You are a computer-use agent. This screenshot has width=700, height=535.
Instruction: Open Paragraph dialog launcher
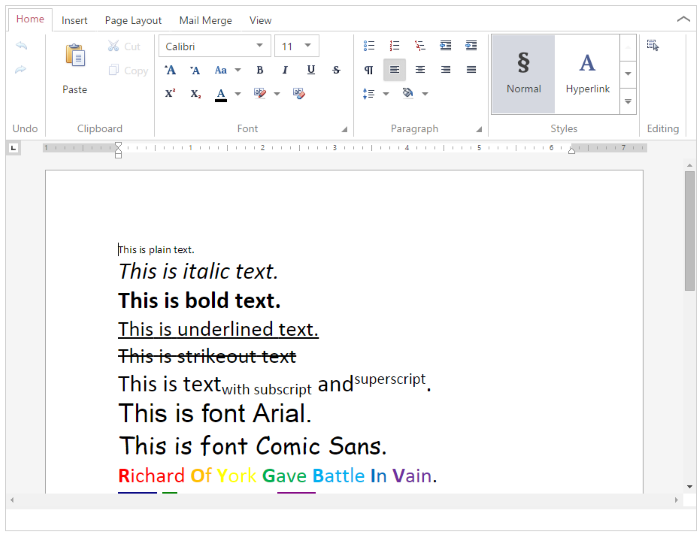click(479, 130)
